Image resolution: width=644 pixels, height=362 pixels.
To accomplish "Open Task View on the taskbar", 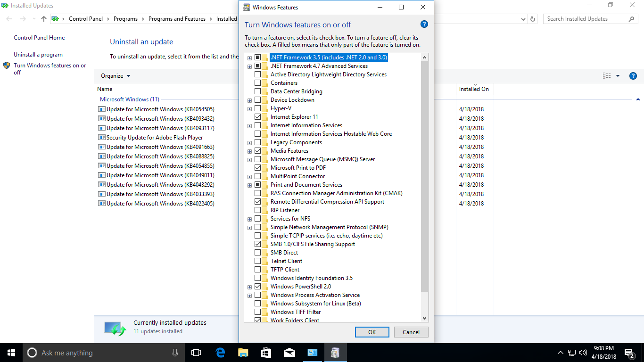I will tap(196, 353).
